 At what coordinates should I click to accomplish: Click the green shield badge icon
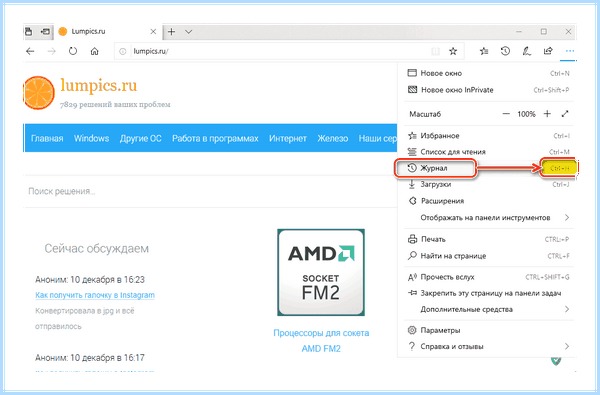[x=556, y=361]
